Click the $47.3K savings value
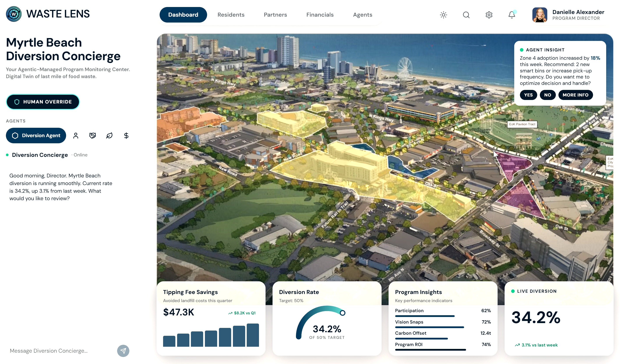625x364 pixels. pos(178,312)
